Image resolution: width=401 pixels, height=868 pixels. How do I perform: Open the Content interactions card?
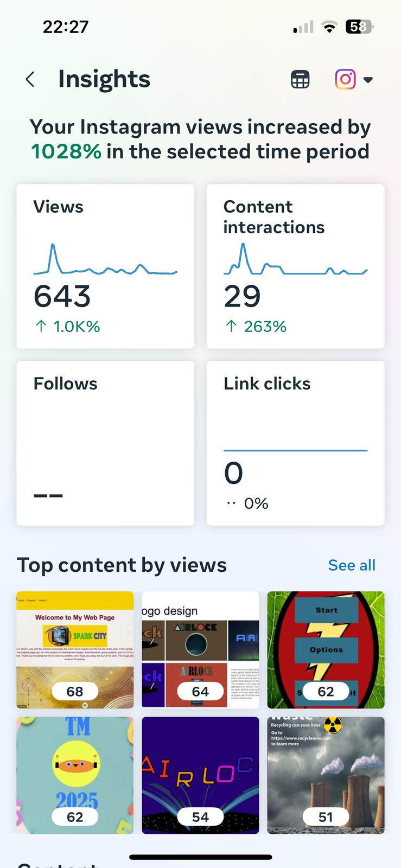coord(295,266)
